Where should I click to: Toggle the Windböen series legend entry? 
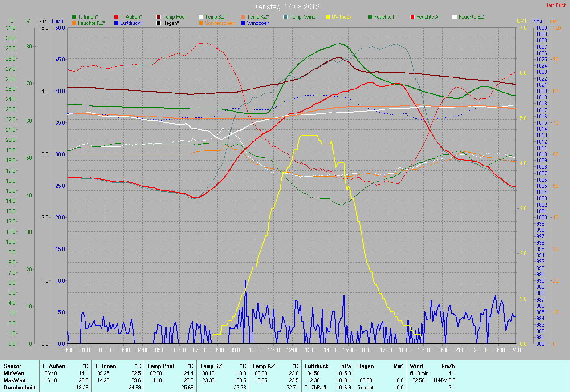pyautogui.click(x=257, y=23)
